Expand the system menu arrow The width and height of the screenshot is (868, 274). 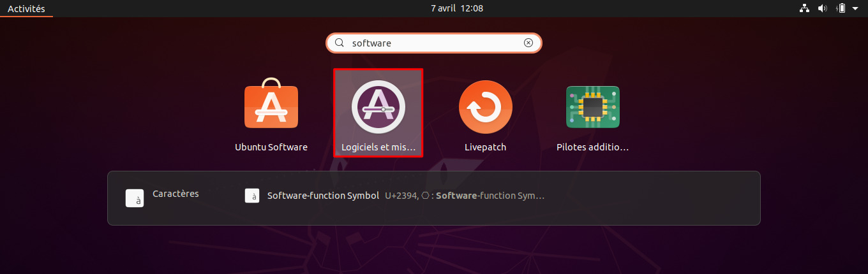click(x=855, y=8)
